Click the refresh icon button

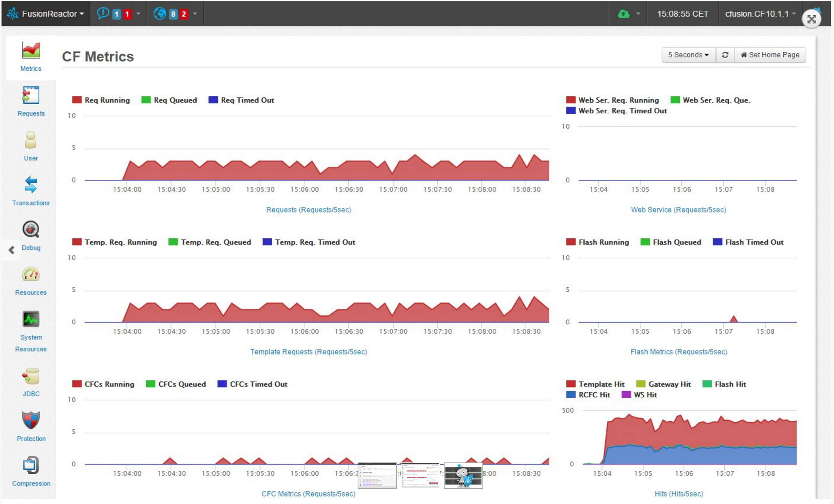[725, 55]
